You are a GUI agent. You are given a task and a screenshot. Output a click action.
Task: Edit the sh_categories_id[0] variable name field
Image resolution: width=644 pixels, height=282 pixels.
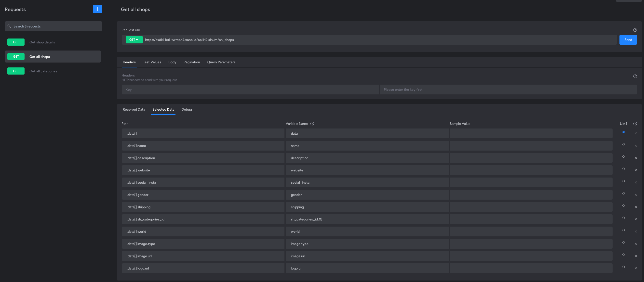click(367, 219)
